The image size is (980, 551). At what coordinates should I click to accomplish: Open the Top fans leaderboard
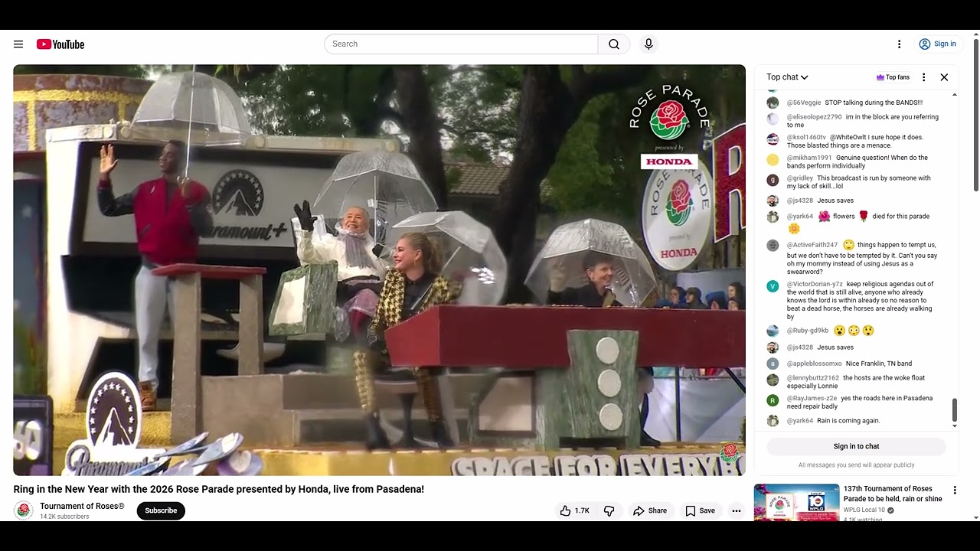(x=893, y=77)
